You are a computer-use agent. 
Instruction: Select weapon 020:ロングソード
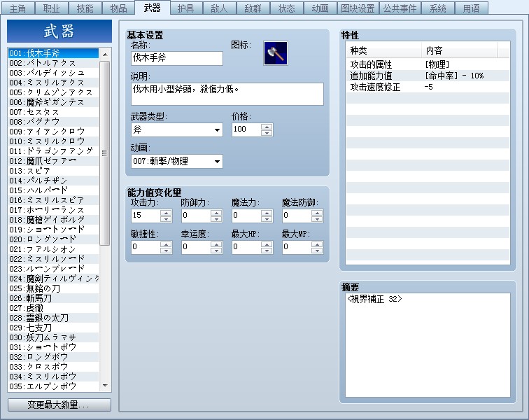point(53,239)
